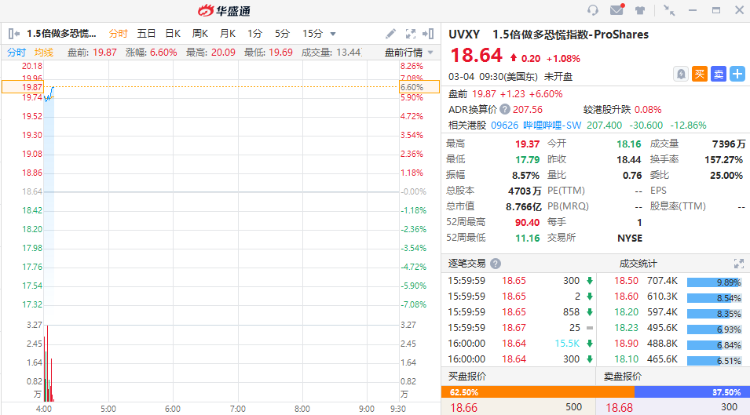Switch to the 月K chart tab
750x415 pixels.
[x=228, y=33]
